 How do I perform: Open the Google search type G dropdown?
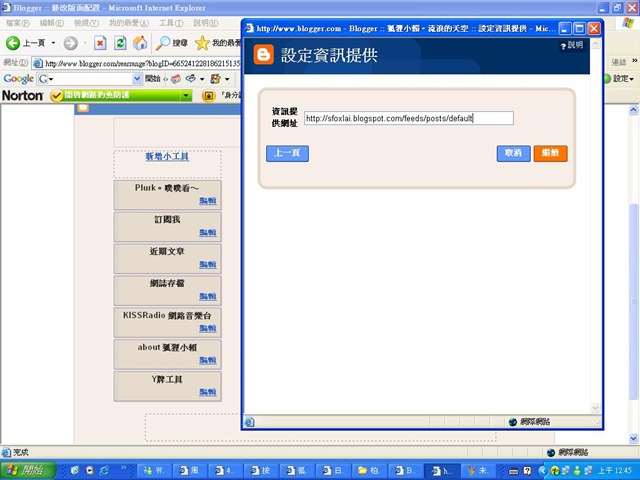[x=44, y=79]
